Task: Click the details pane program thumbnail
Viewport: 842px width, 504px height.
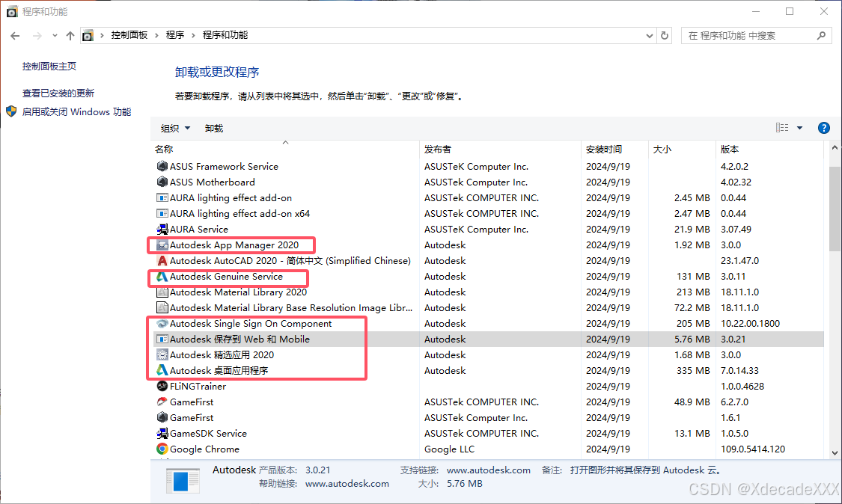Action: pyautogui.click(x=183, y=480)
